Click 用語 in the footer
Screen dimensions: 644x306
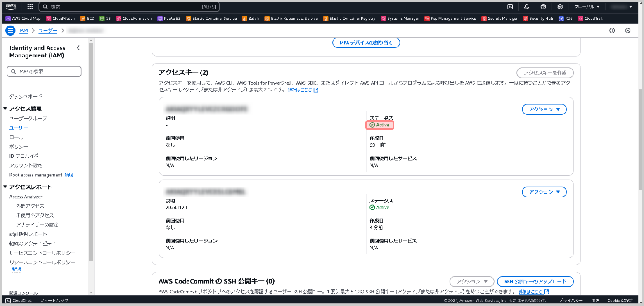coord(595,301)
